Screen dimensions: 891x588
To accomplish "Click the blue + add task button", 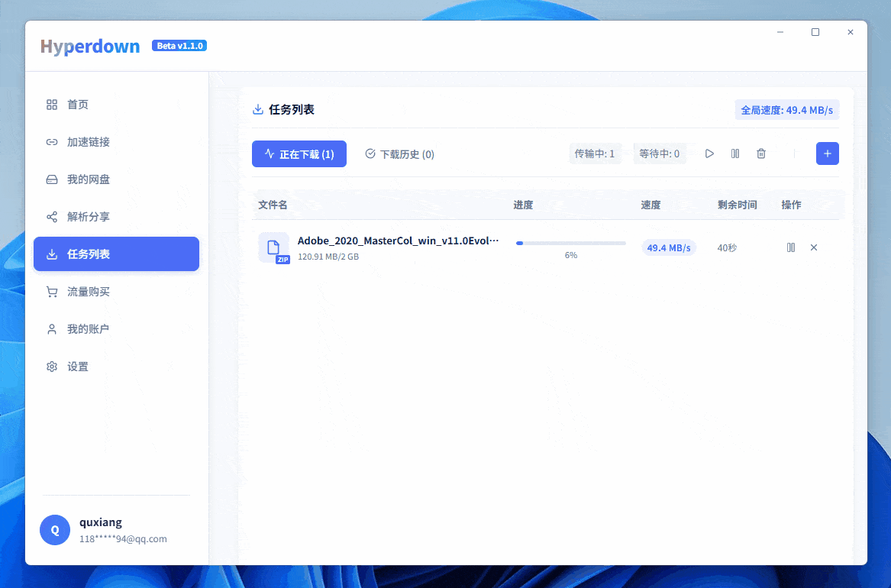I will click(827, 153).
